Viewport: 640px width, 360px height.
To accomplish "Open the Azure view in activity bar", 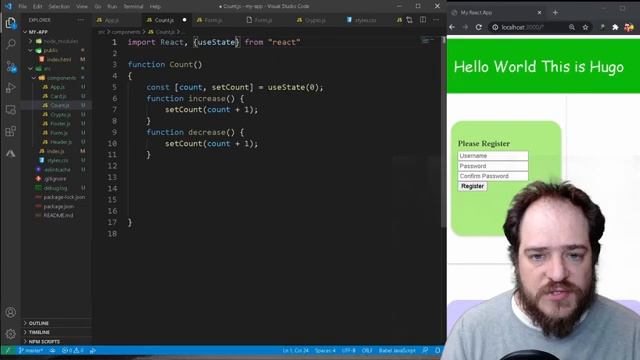I will click(11, 153).
